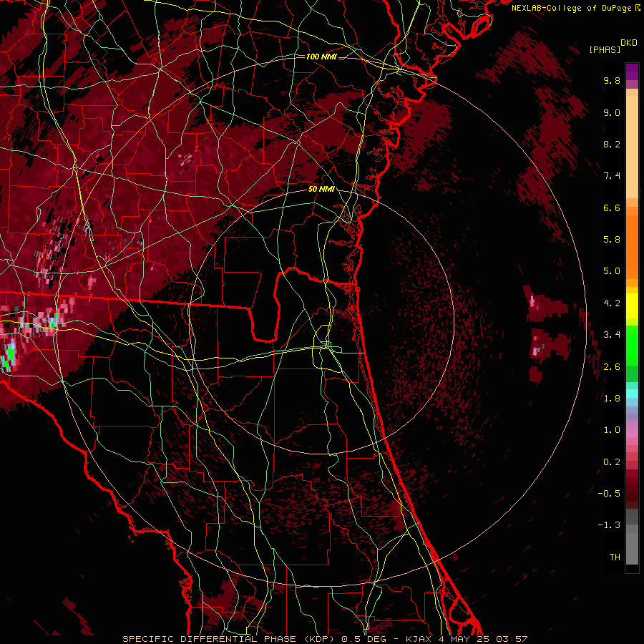Click the yellow segment of the color bar
644x644 pixels.
coord(632,306)
